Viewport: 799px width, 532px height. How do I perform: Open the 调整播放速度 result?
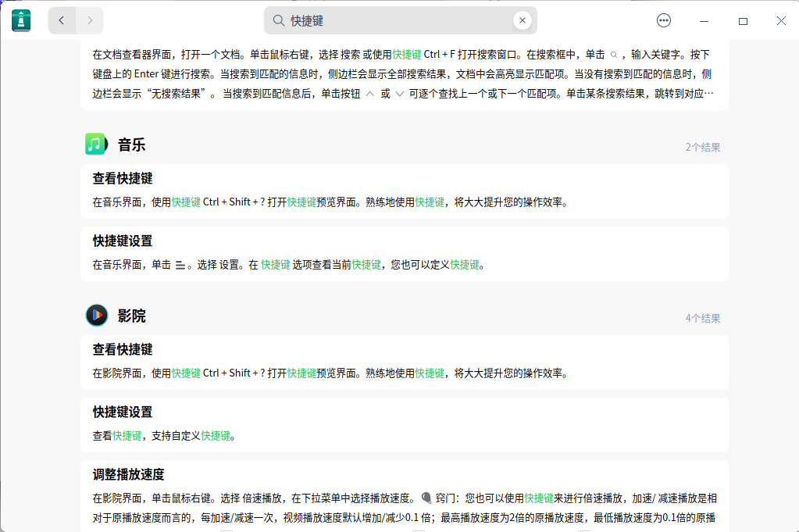(x=404, y=496)
